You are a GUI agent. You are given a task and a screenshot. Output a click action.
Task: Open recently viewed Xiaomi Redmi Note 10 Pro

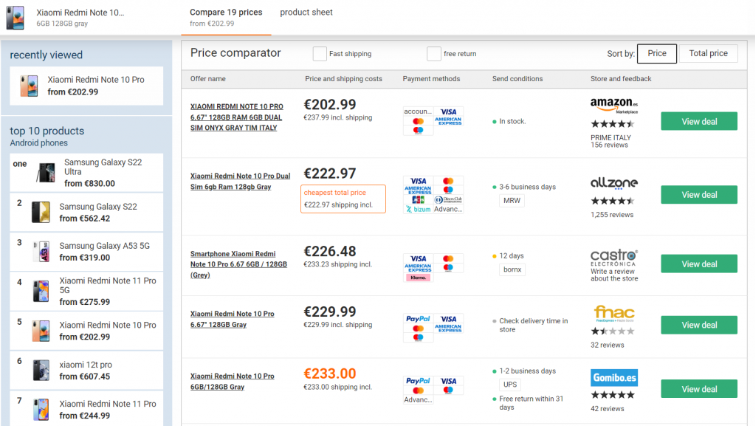tap(87, 86)
